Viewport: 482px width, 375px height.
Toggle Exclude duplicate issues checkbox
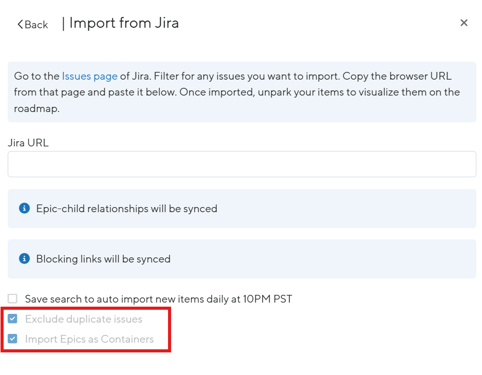point(13,319)
